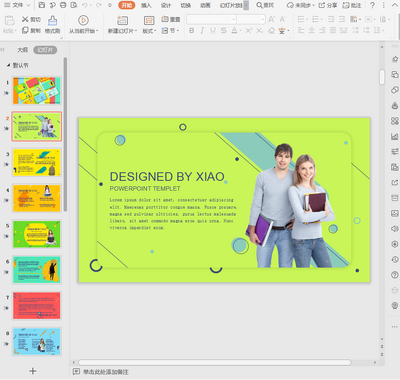
Task: Switch to the 切换 Transitions tab
Action: [x=186, y=5]
